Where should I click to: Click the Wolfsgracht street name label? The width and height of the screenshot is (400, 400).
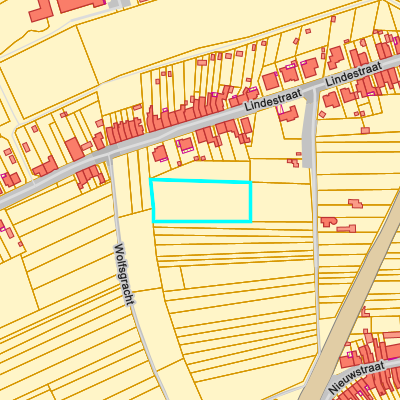(x=125, y=274)
